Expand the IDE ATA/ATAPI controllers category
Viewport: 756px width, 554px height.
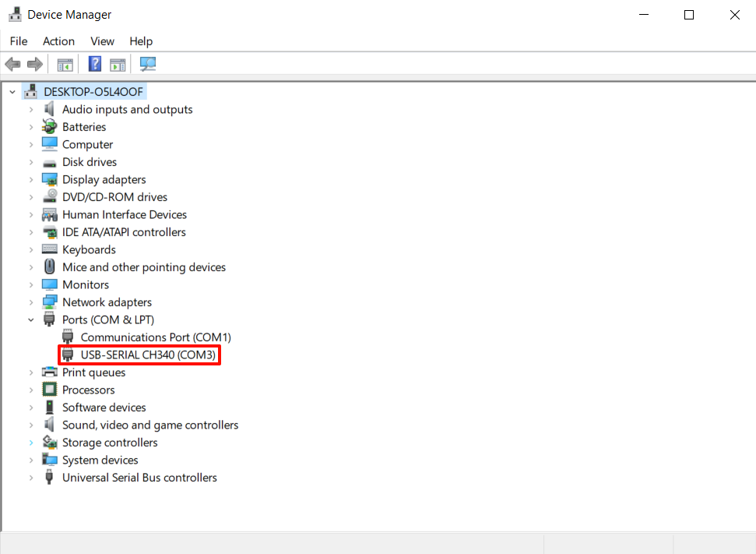click(31, 232)
